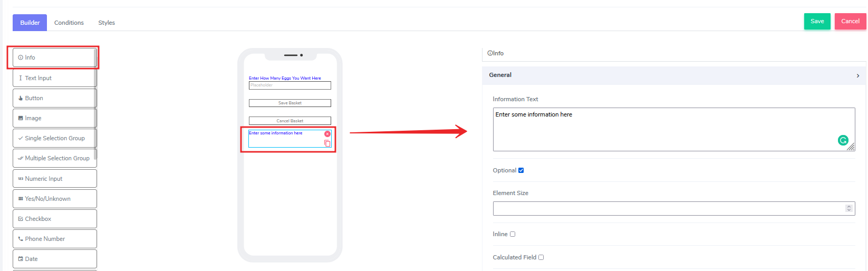Click the Element Size stepper arrows
868x271 pixels.
(x=848, y=208)
